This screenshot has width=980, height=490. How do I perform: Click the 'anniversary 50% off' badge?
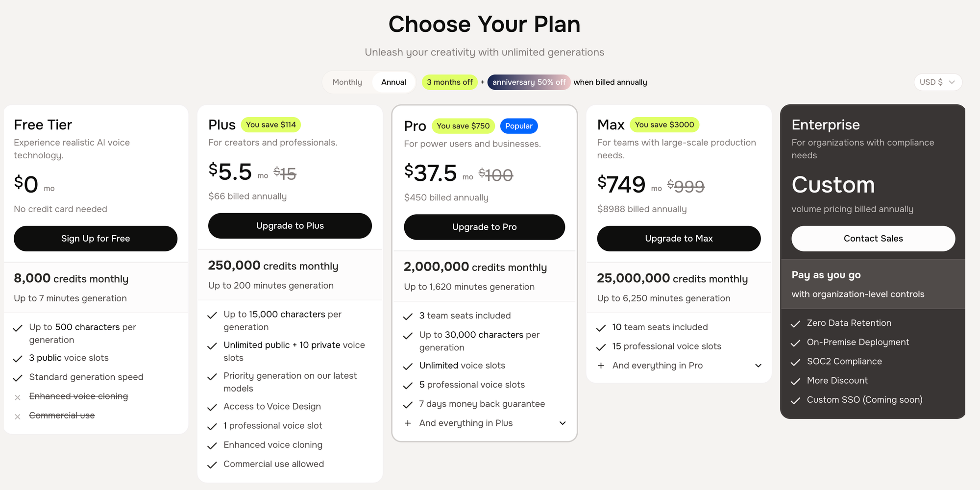coord(529,82)
